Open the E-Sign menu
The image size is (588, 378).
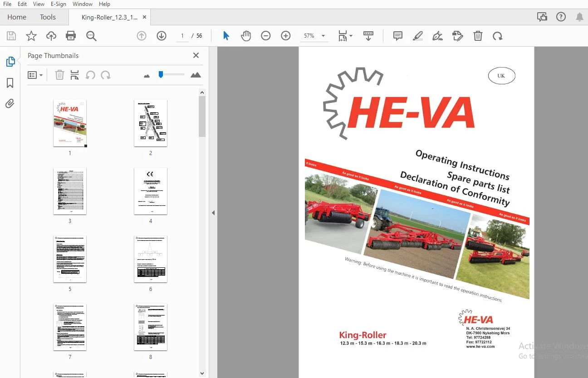59,4
